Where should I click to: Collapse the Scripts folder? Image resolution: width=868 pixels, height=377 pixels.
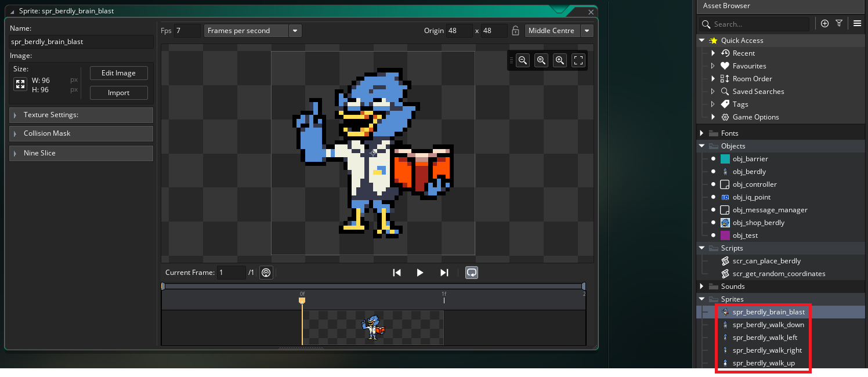coord(702,248)
